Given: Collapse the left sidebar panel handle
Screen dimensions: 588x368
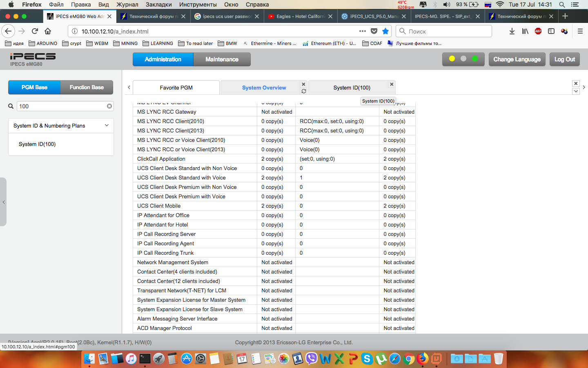Looking at the screenshot, I should click(3, 202).
